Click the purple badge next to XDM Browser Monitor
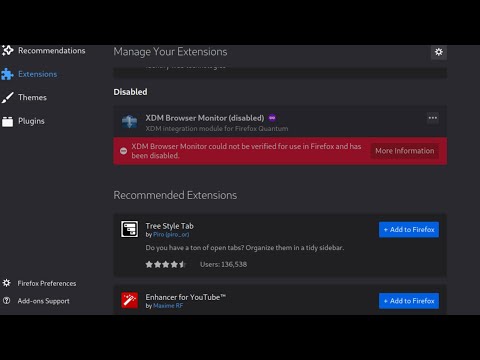 (272, 118)
